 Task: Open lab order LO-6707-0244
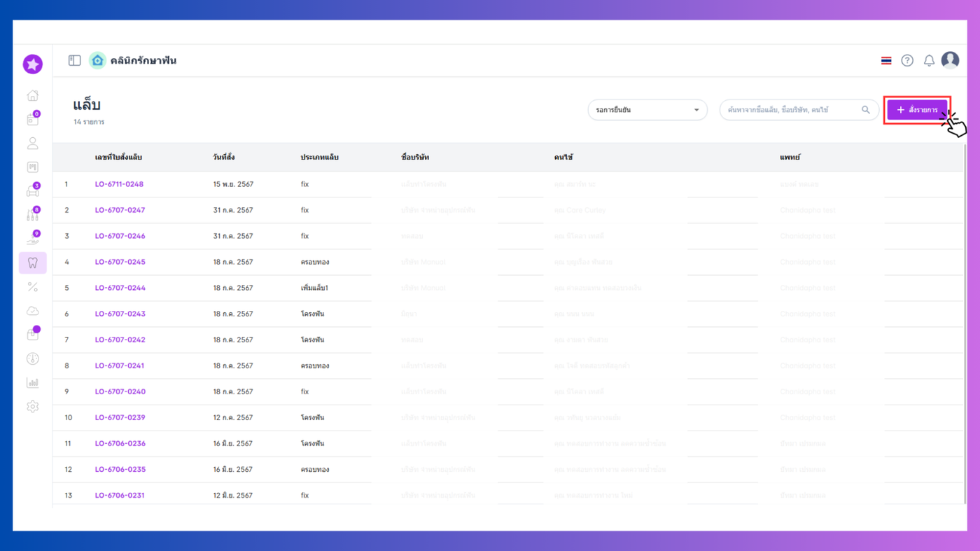click(x=120, y=288)
